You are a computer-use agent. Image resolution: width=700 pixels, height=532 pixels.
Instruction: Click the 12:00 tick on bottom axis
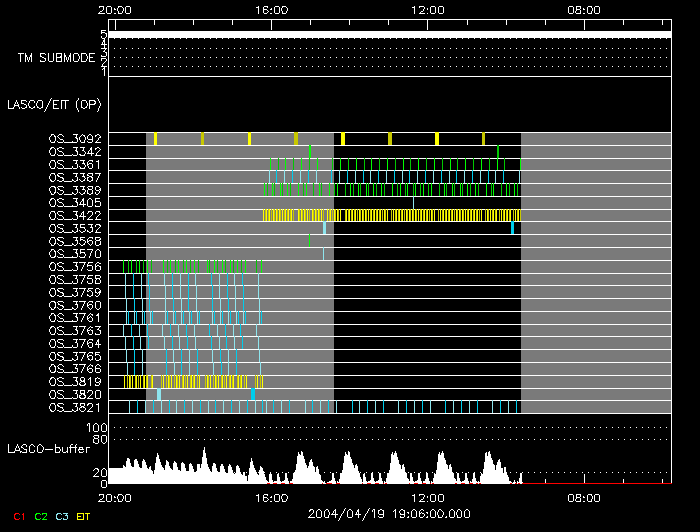(428, 496)
